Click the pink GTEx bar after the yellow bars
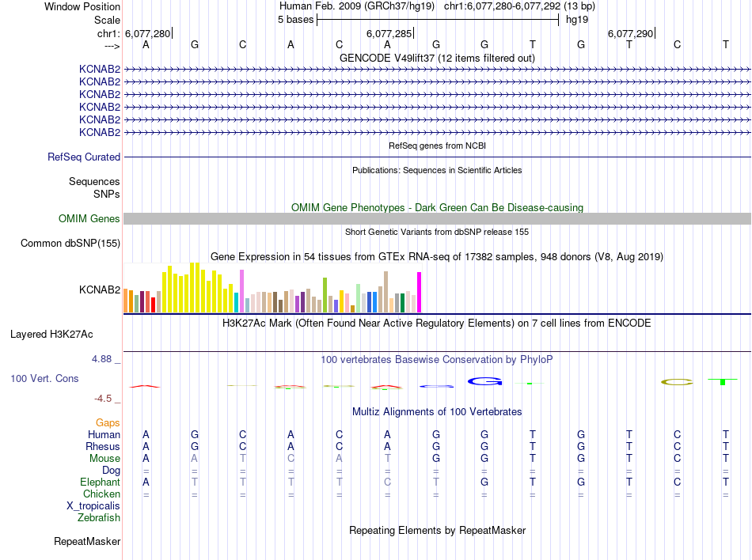This screenshot has height=560, width=752. point(241,291)
